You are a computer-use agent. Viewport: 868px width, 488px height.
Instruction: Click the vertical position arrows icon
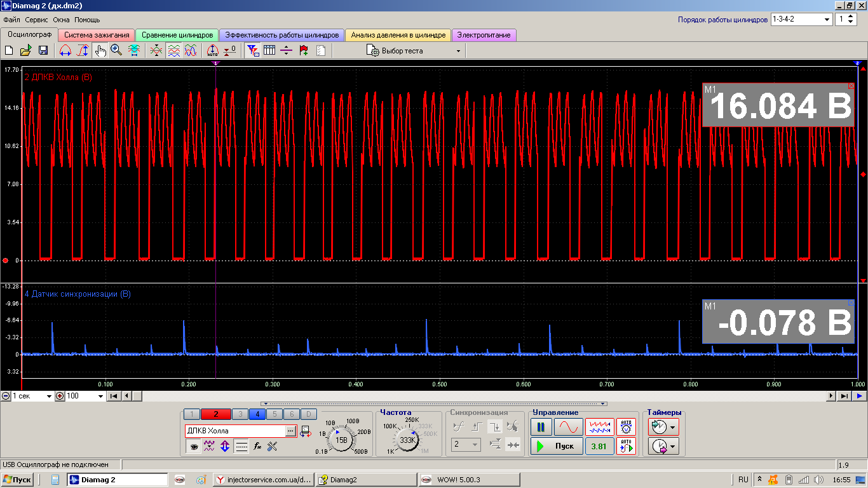click(x=225, y=447)
